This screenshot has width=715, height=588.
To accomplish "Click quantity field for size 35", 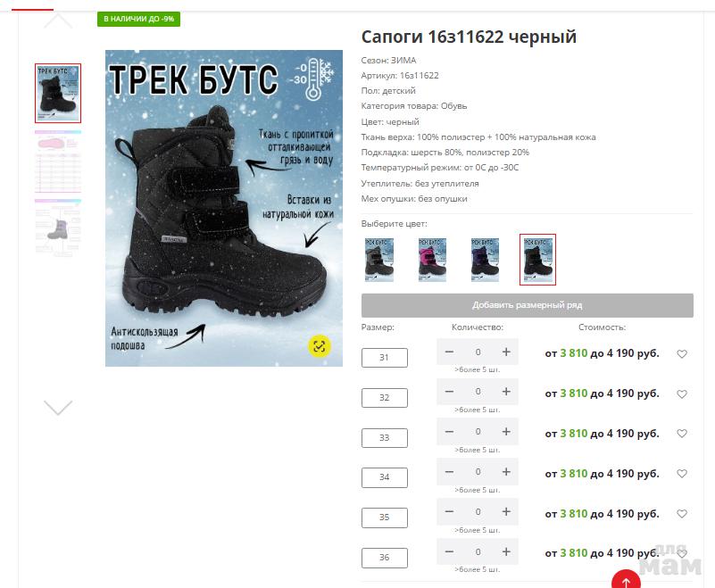I will click(x=478, y=511).
